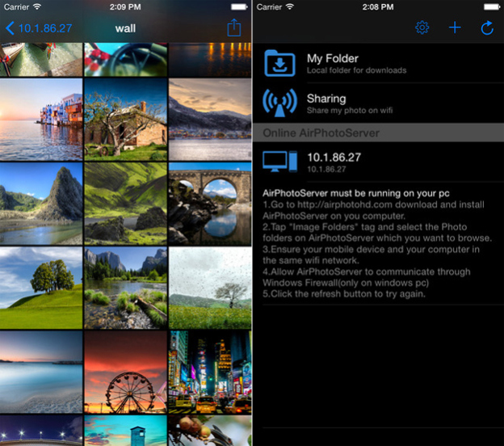Open the stone bridge arch photo
This screenshot has height=446, width=504.
[x=210, y=202]
